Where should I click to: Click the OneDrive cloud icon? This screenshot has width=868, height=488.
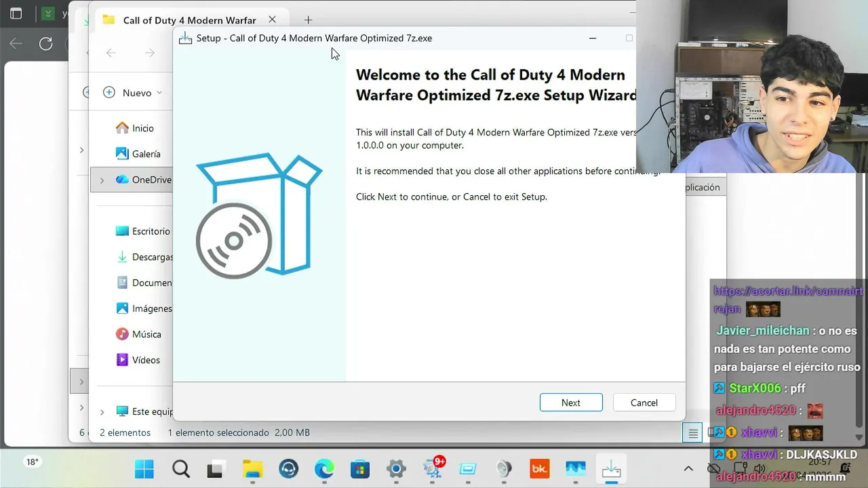point(122,180)
